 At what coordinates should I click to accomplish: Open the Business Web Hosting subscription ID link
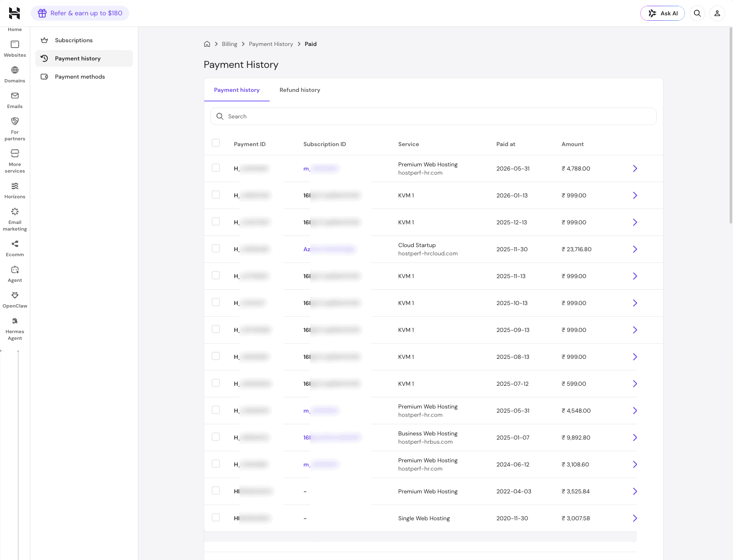(332, 437)
